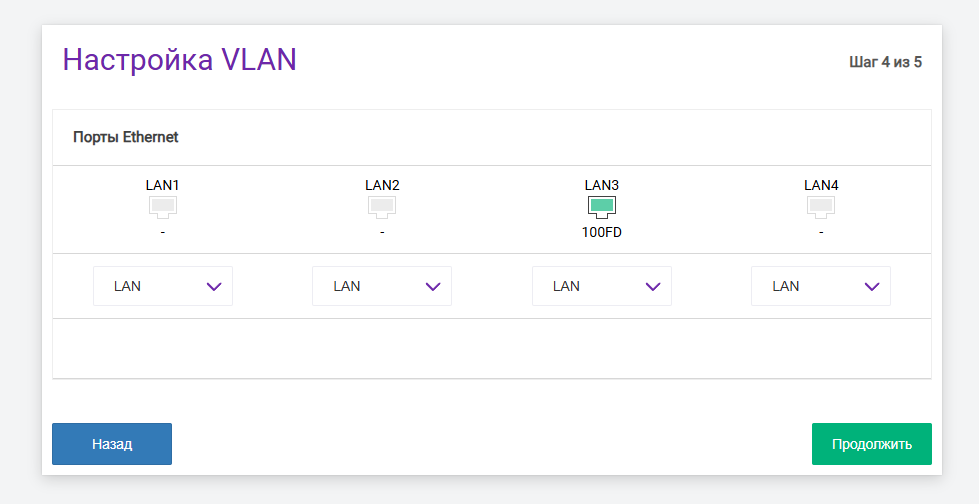Expand the LAN2 port mode combo box
Image resolution: width=979 pixels, height=504 pixels.
(x=382, y=286)
